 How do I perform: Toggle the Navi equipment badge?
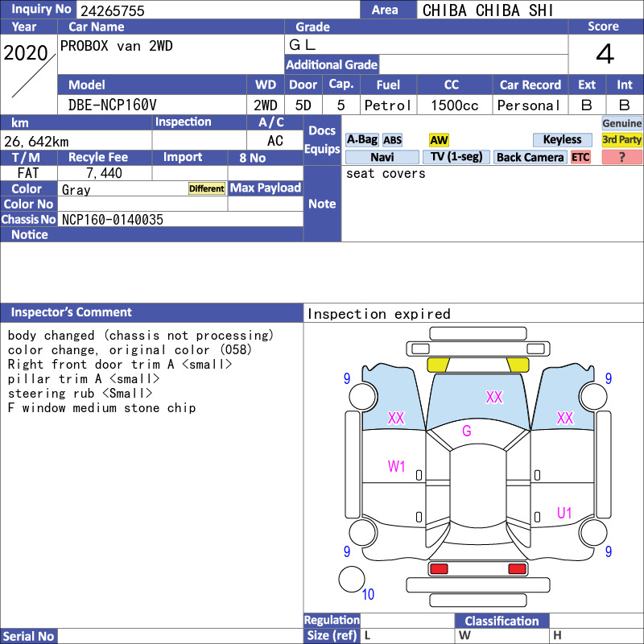point(382,157)
